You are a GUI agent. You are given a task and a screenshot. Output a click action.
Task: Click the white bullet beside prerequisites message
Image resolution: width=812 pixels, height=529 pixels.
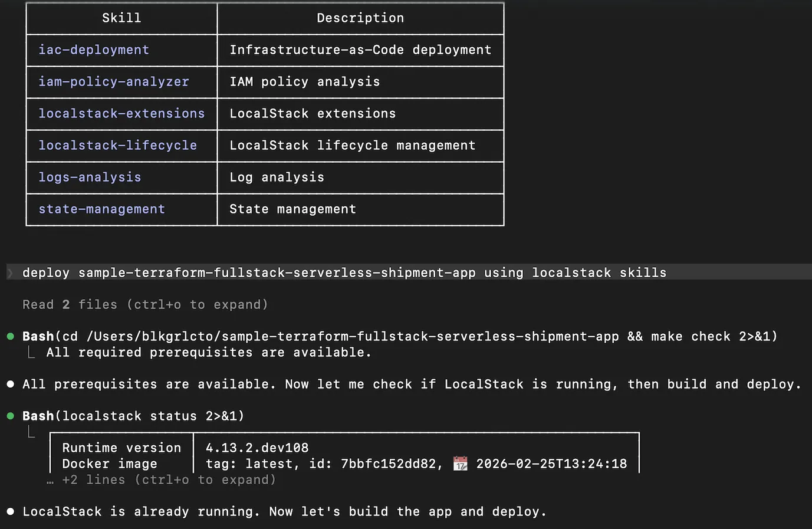[x=11, y=384]
